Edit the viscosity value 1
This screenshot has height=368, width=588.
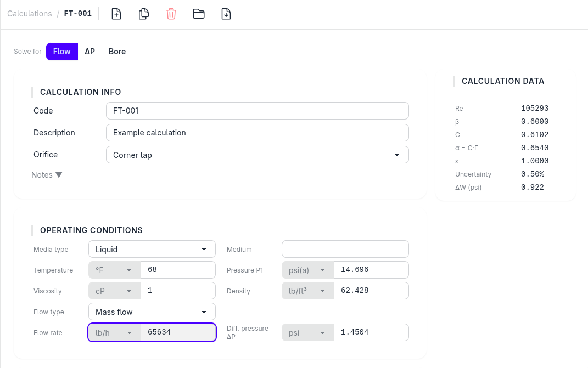178,291
